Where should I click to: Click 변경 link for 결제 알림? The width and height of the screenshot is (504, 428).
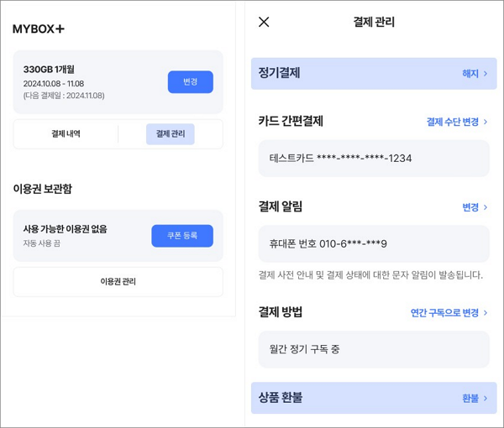[470, 207]
